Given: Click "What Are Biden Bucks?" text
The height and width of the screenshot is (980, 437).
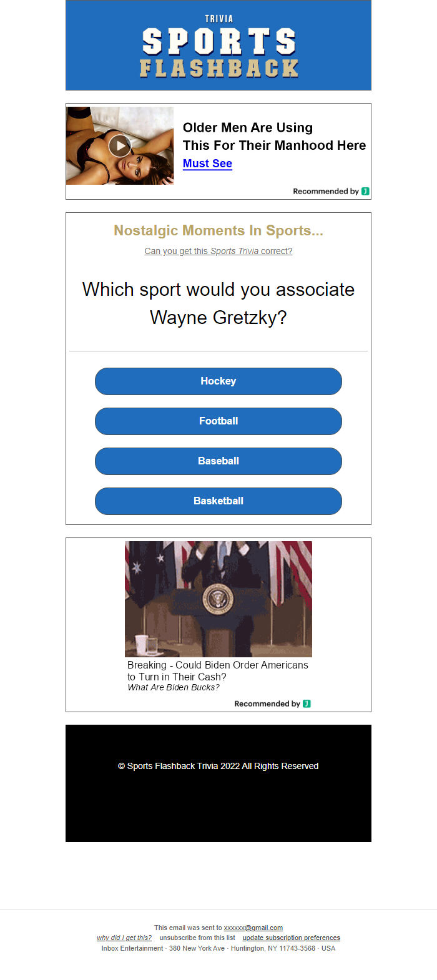Looking at the screenshot, I should 174,687.
